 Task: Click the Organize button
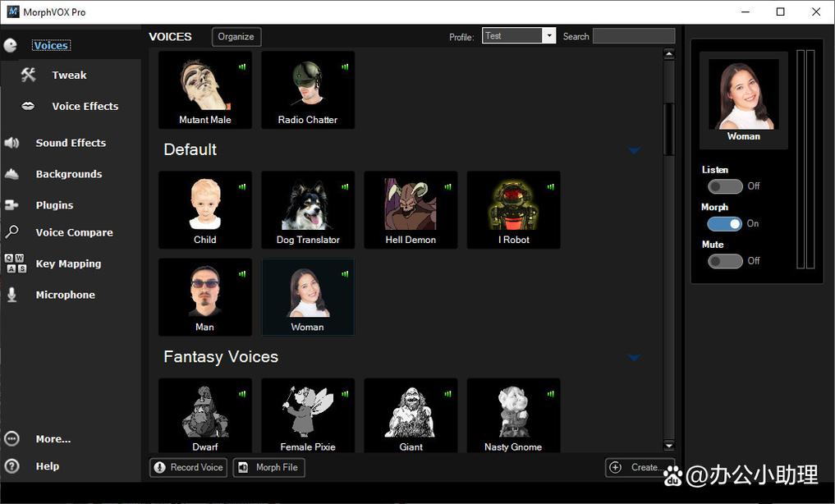pyautogui.click(x=236, y=37)
